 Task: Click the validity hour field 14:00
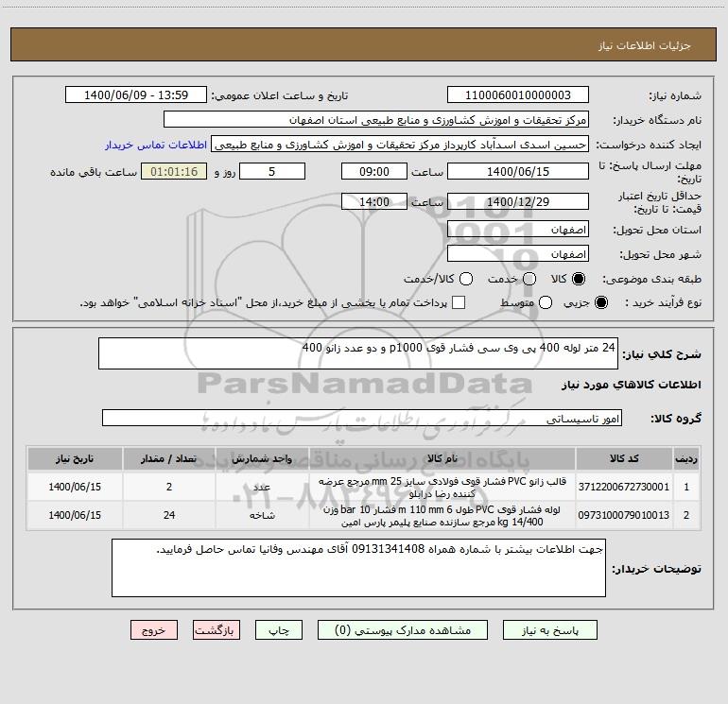point(374,201)
